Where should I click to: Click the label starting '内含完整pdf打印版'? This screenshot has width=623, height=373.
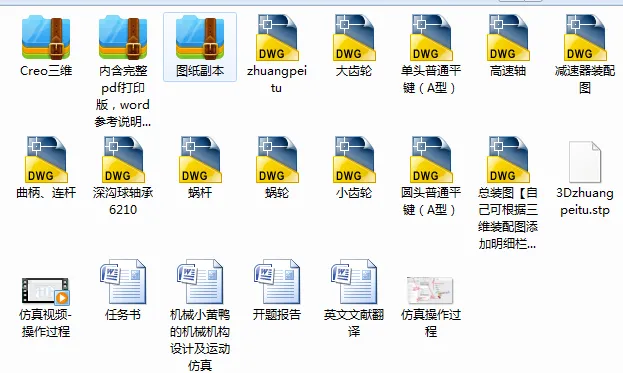tap(123, 96)
